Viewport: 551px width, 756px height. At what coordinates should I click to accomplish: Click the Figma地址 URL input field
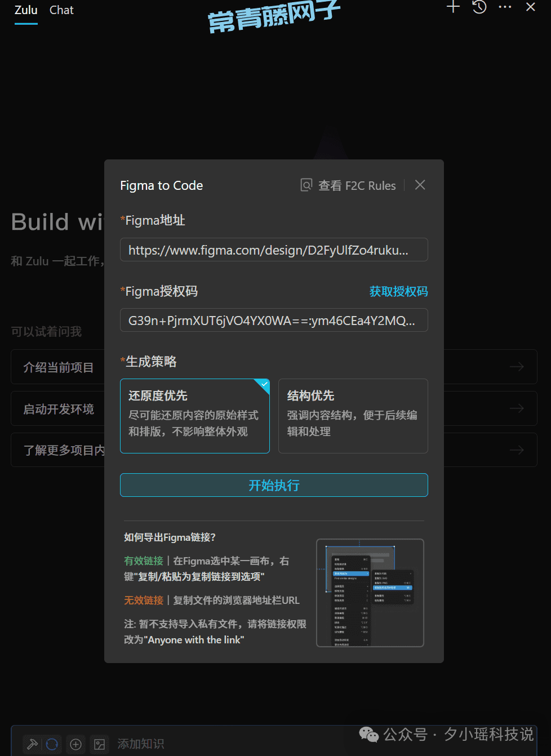tap(274, 250)
